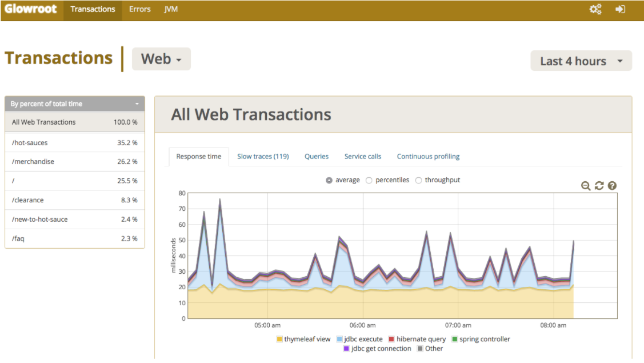
Task: Open By percent of total time dropdown
Action: tap(75, 104)
